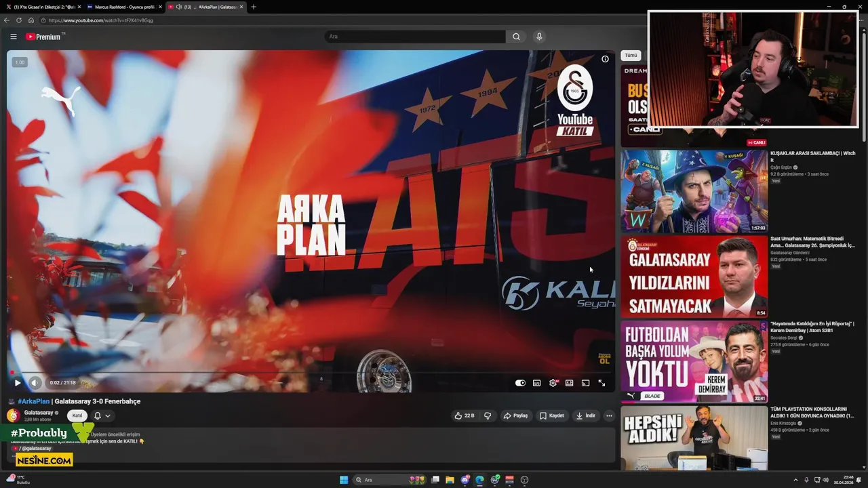The height and width of the screenshot is (488, 868).
Task: Open File Explorer from the taskbar
Action: (450, 480)
